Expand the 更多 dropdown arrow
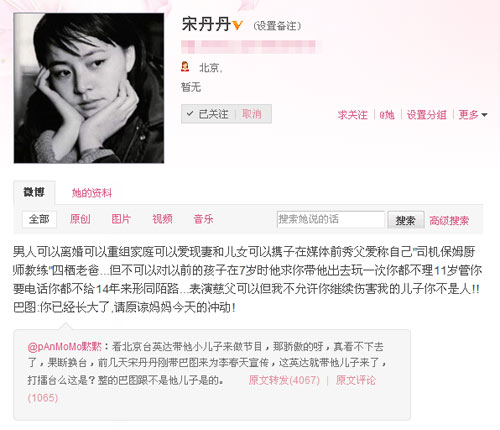This screenshot has width=500, height=430. pyautogui.click(x=484, y=115)
